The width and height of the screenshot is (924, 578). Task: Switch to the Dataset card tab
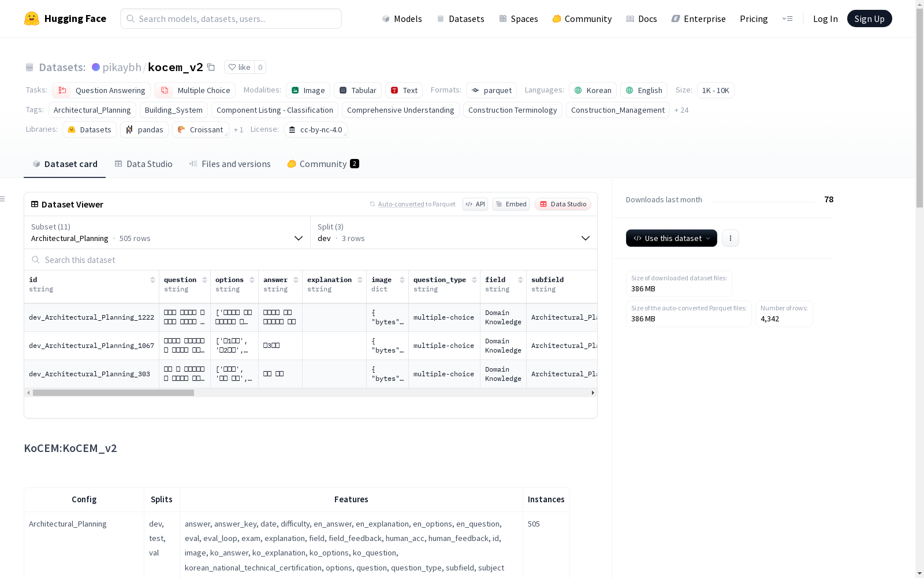tap(65, 164)
